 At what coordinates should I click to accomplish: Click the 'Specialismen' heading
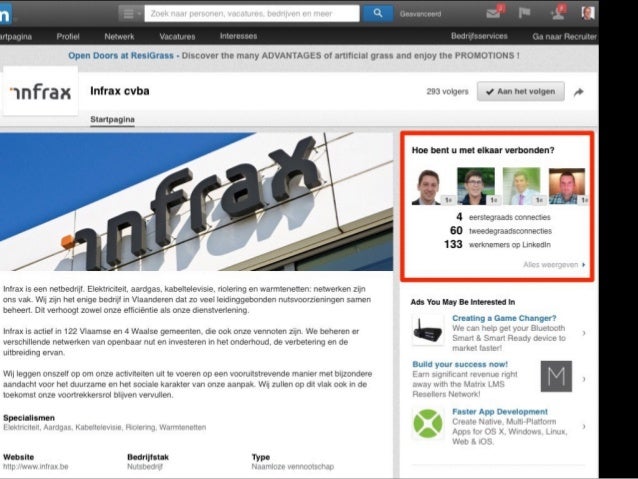[28, 418]
